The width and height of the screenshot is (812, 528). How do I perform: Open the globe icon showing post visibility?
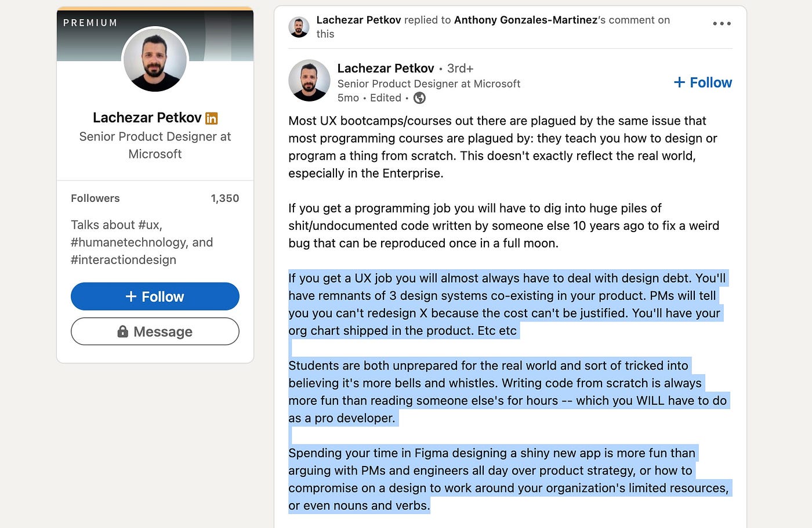coord(419,98)
